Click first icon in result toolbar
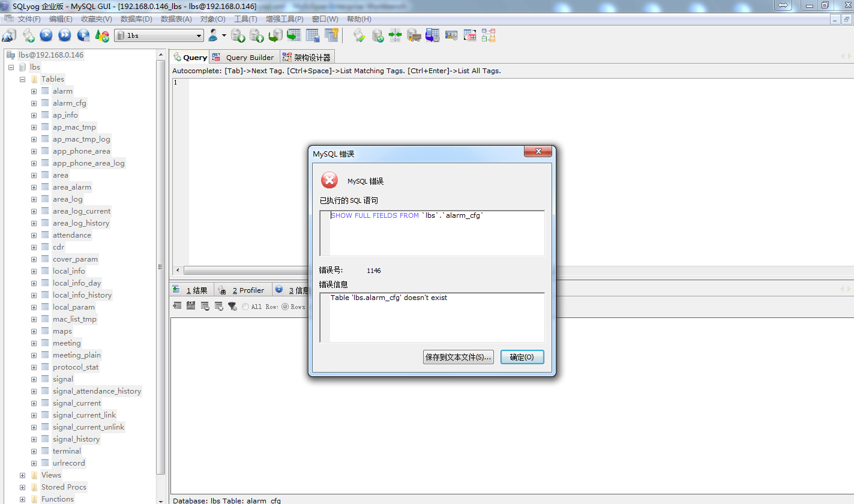This screenshot has height=504, width=854. pos(177,306)
